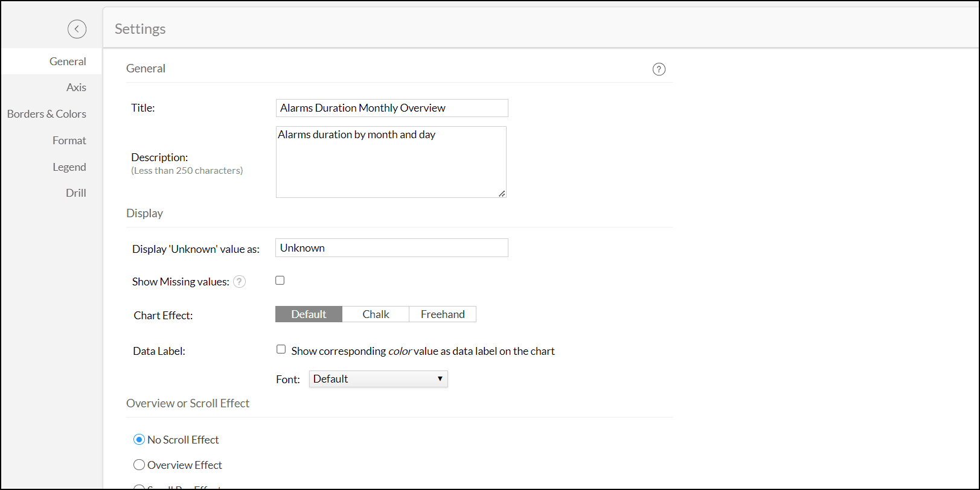Viewport: 980px width, 490px height.
Task: Switch to the Axis settings tab
Action: pos(76,87)
